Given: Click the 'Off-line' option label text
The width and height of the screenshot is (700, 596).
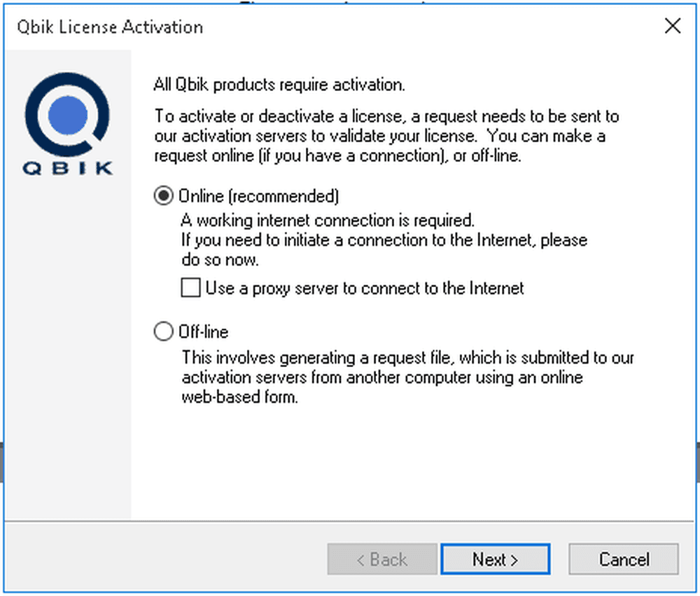Looking at the screenshot, I should [204, 332].
